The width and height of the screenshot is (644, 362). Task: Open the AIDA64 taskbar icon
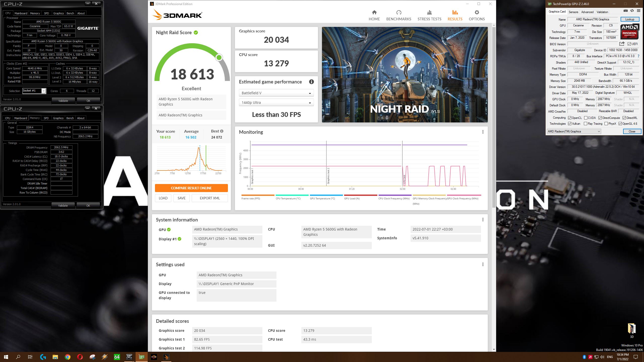point(117,357)
